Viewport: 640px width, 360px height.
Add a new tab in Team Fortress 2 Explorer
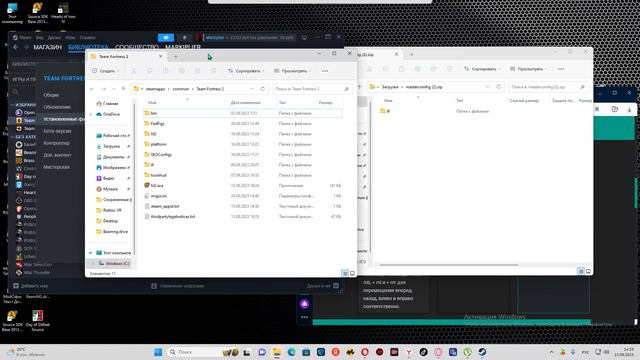tap(176, 56)
